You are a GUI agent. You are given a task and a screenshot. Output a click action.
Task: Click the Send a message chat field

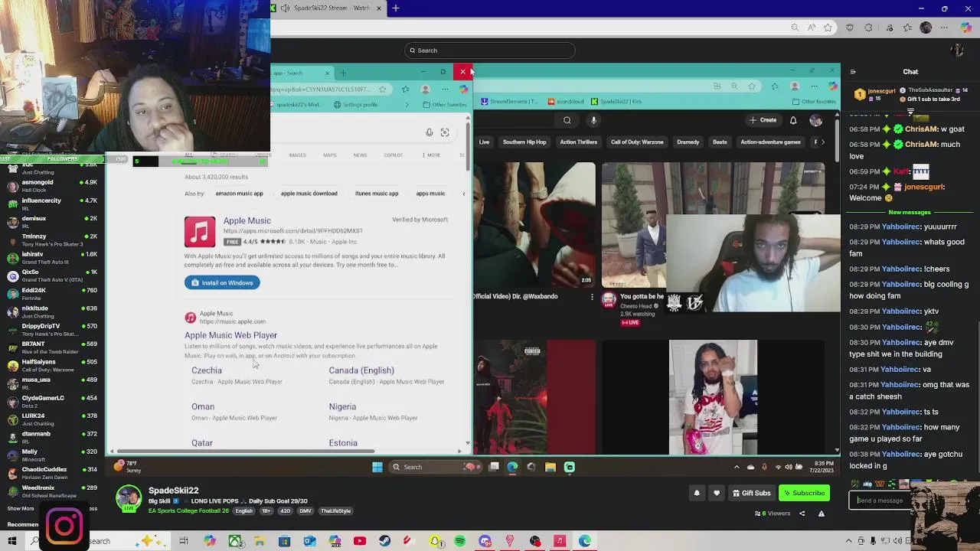click(x=880, y=500)
